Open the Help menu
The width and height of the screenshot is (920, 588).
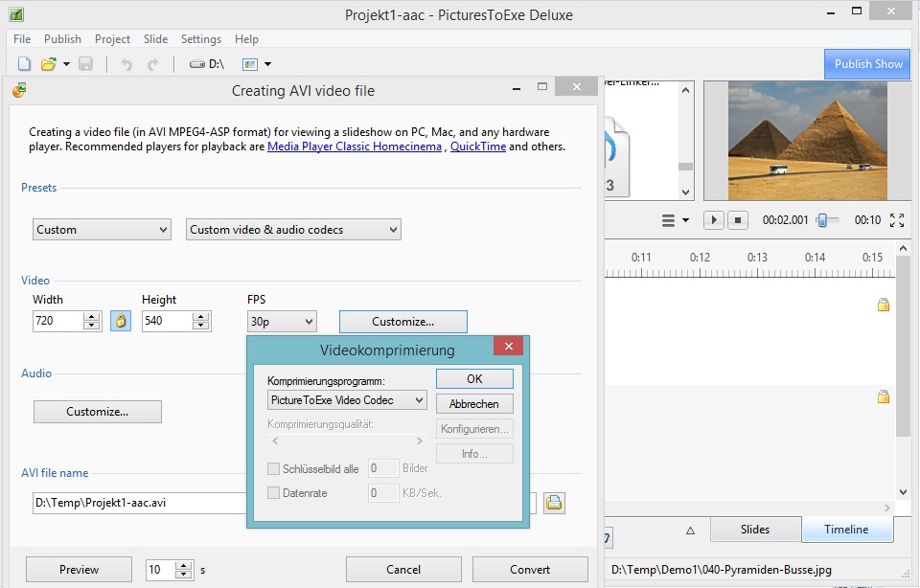(x=246, y=38)
